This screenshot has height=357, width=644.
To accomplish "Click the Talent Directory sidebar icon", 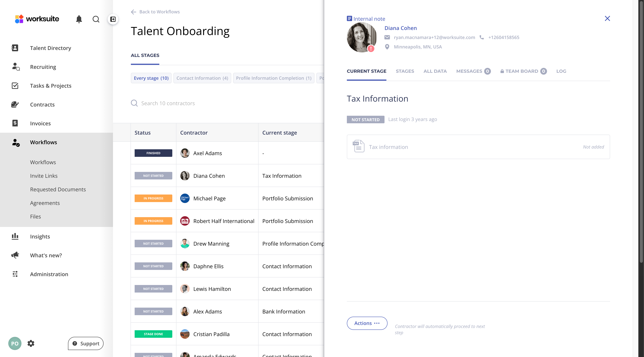I will click(15, 48).
